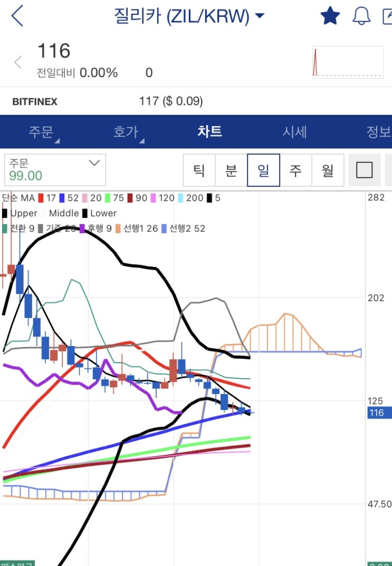
Task: Click the 전일대비 0.00% change text
Action: [77, 73]
